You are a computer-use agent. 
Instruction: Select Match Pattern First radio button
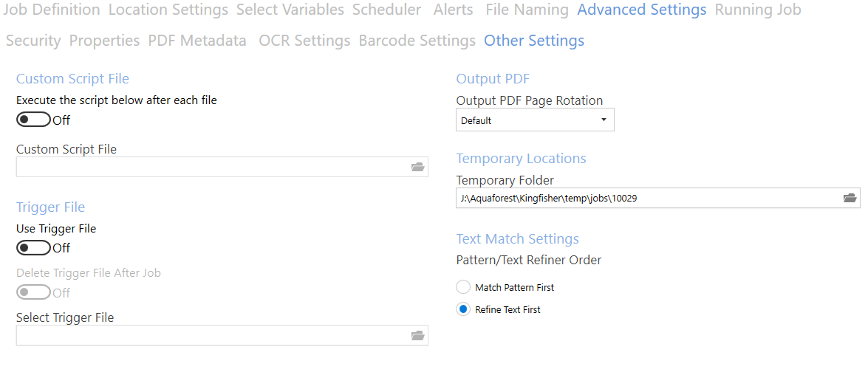[463, 287]
